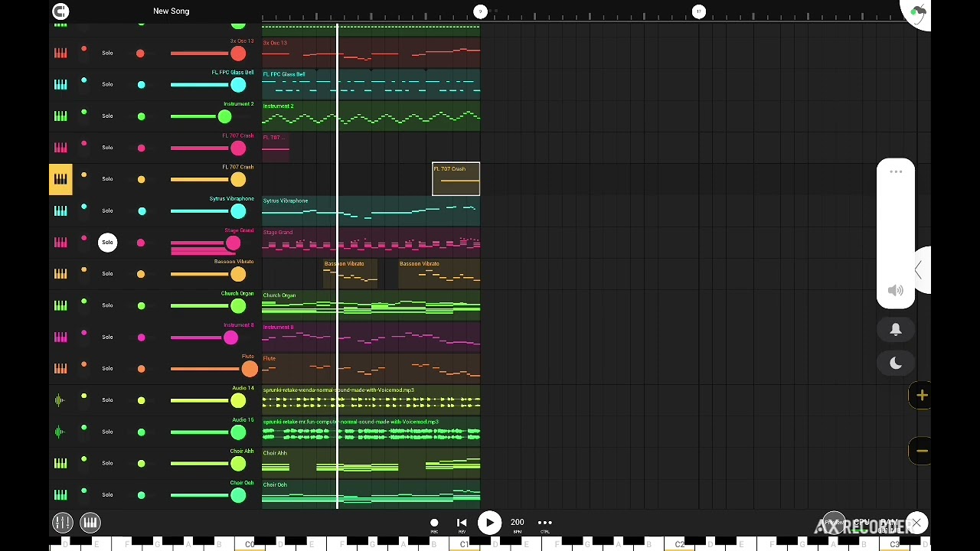
Task: Adjust the Flute volume slider
Action: [250, 369]
